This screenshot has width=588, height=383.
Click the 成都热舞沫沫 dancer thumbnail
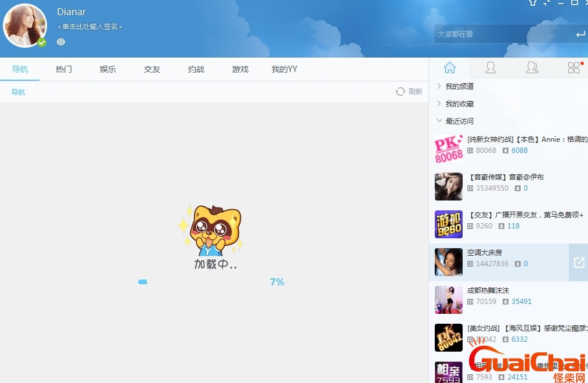click(x=449, y=300)
